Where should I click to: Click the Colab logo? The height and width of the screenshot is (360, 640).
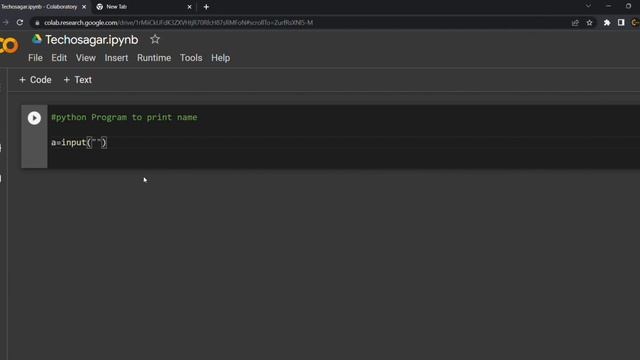tap(9, 45)
